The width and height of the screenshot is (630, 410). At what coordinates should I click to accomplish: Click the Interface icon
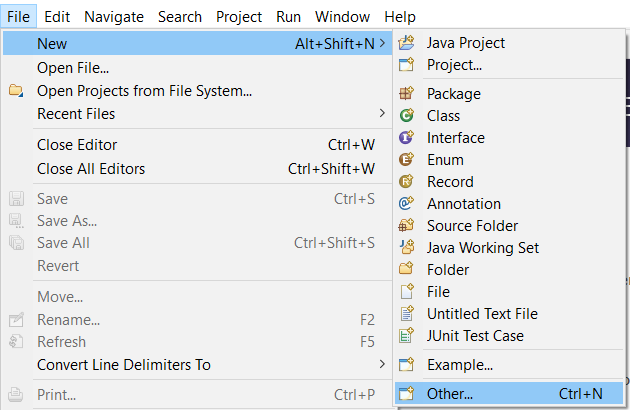point(406,138)
